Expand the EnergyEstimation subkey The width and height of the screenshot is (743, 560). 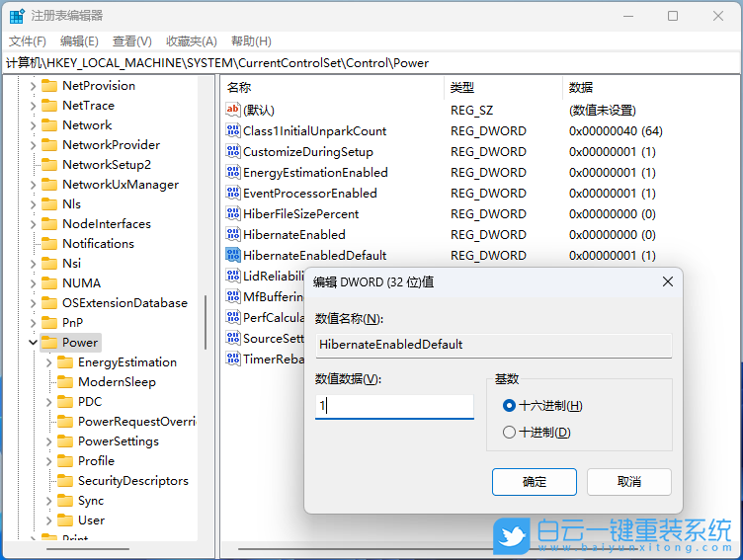(x=48, y=362)
